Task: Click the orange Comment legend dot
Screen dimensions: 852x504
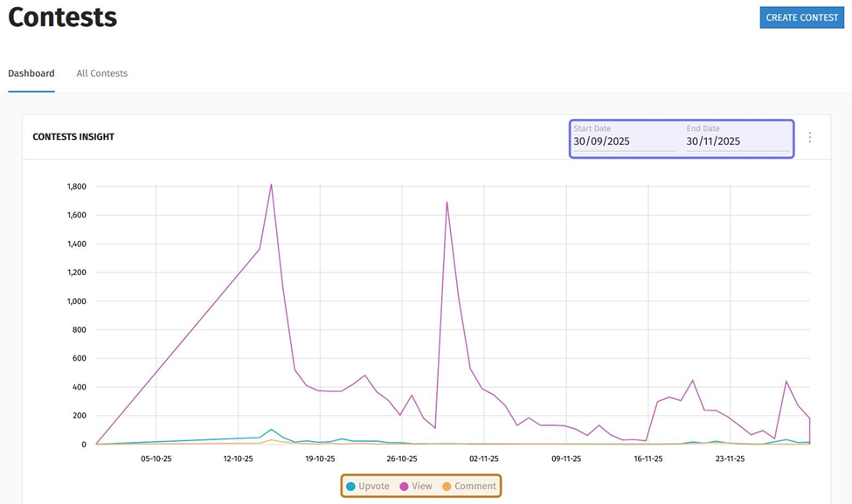Action: [447, 487]
